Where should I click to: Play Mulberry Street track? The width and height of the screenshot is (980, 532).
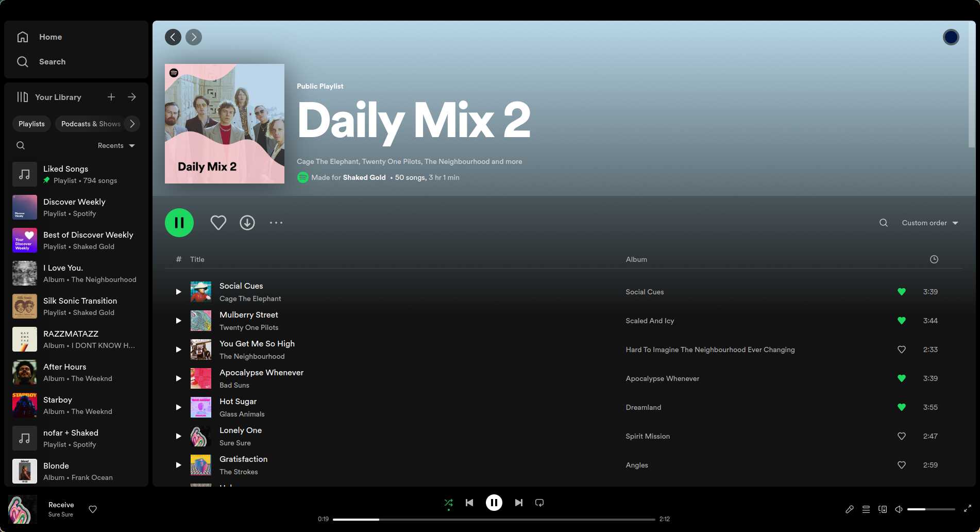pyautogui.click(x=178, y=321)
